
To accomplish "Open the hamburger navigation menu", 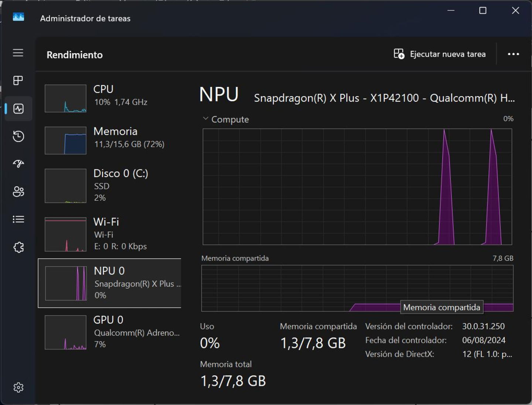I will (18, 53).
